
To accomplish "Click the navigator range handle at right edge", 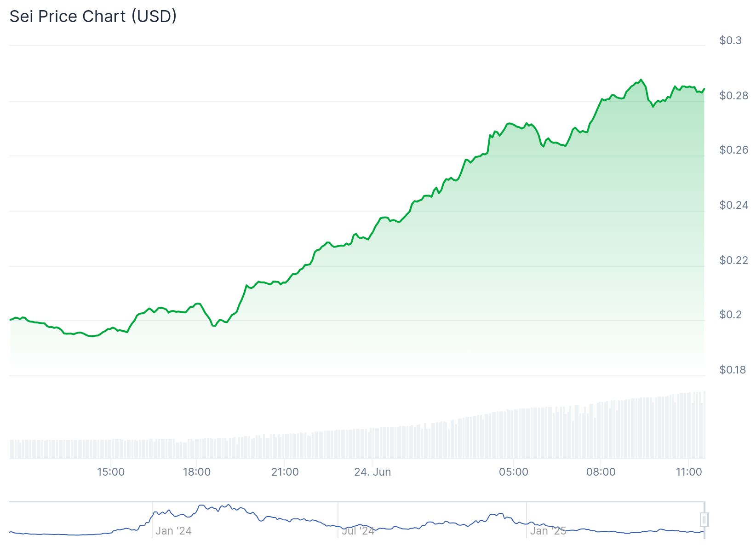I will [704, 520].
